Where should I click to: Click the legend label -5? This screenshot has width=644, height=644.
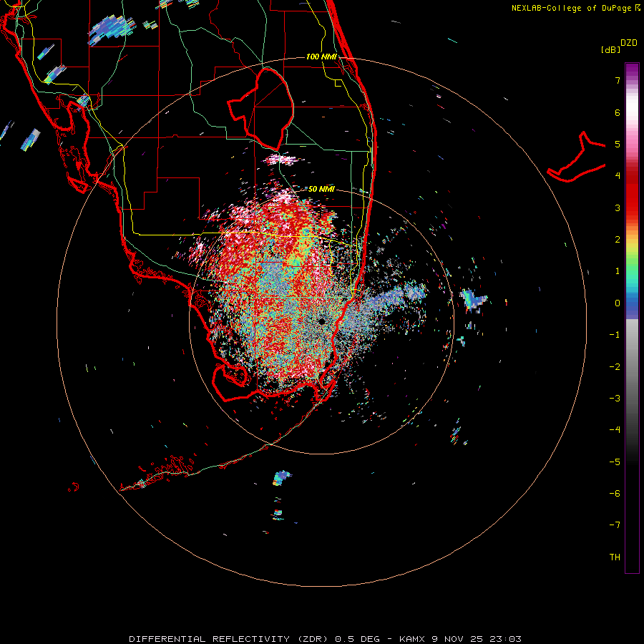point(615,462)
